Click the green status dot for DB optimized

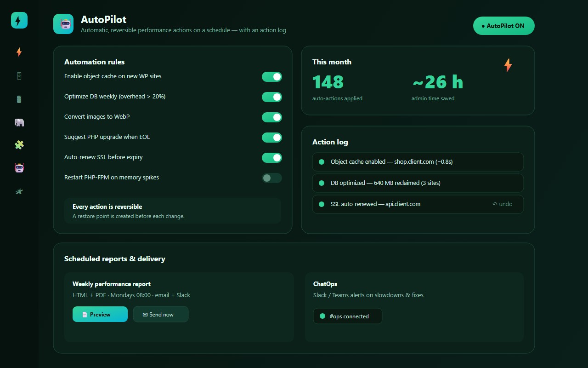(x=322, y=183)
